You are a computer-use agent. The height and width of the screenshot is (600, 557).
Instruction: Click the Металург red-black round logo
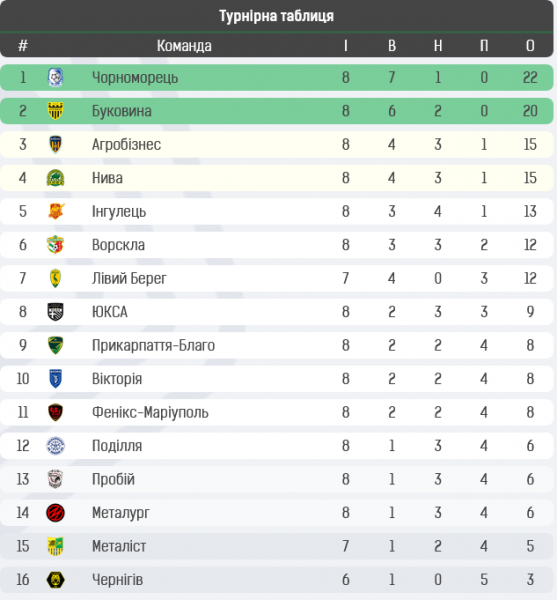point(55,513)
